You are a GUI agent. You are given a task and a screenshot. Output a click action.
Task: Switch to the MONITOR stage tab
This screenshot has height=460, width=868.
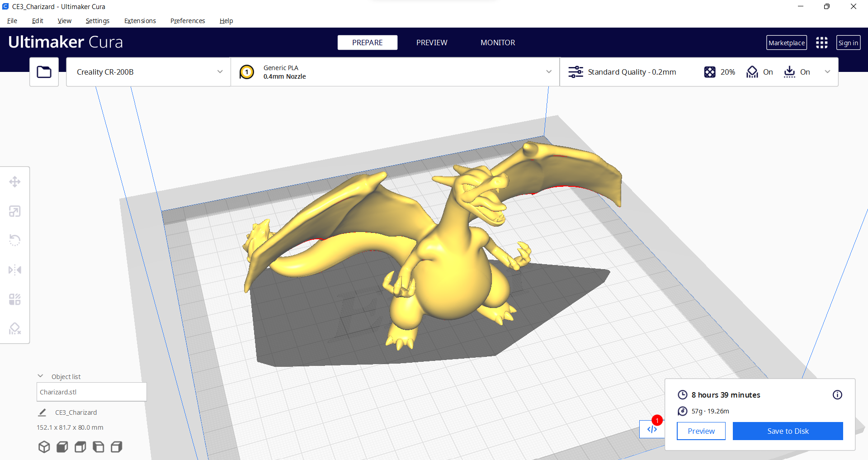point(498,43)
